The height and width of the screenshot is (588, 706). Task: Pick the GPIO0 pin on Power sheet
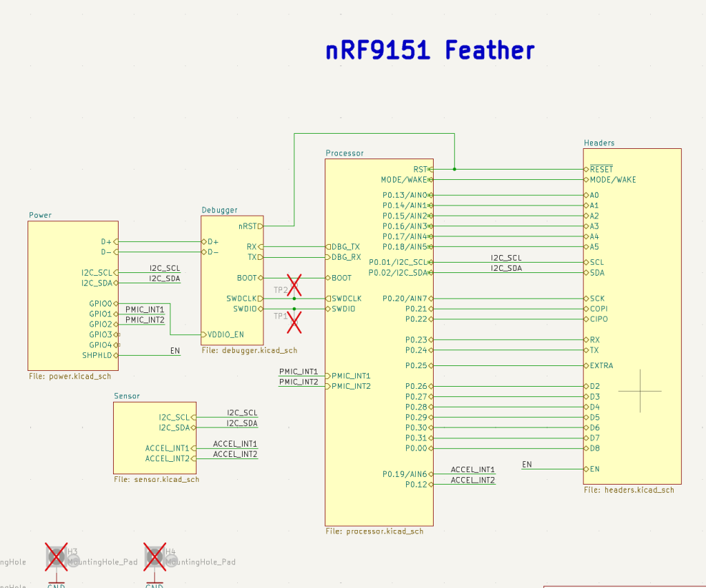tap(103, 303)
